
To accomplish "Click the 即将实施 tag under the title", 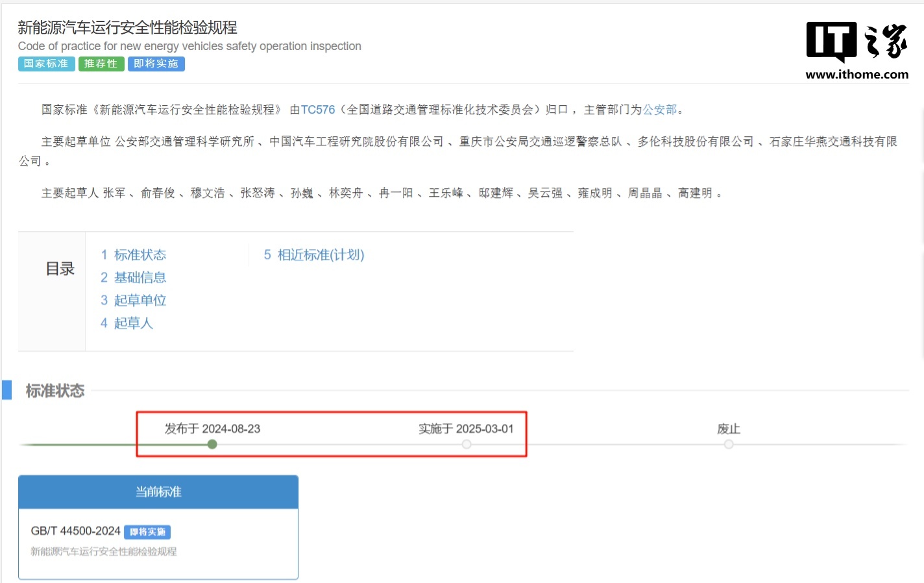I will pyautogui.click(x=156, y=64).
